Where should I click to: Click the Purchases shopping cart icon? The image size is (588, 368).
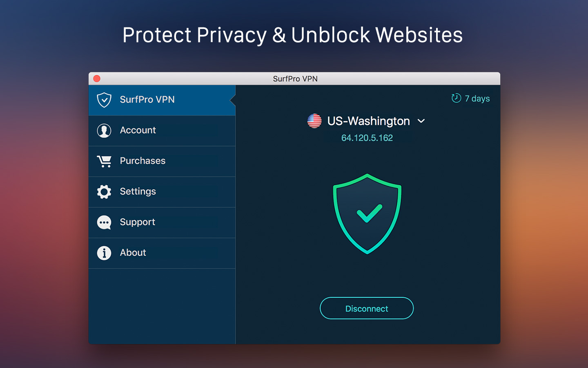(104, 161)
